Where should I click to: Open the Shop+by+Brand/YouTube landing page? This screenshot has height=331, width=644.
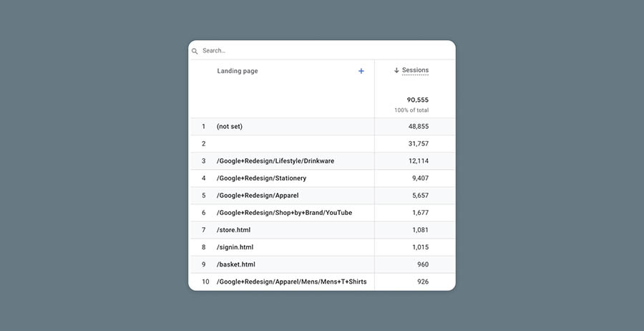click(x=284, y=213)
